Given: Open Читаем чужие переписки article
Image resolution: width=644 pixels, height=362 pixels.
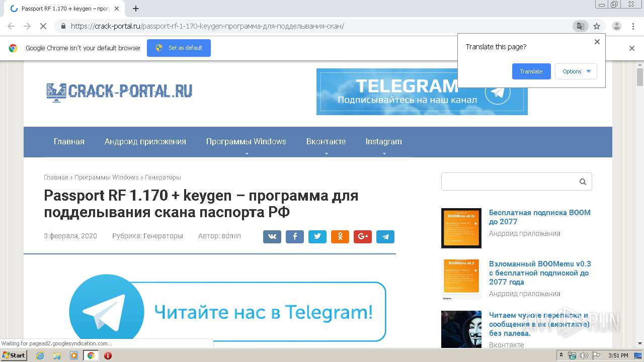Looking at the screenshot, I should click(x=539, y=324).
